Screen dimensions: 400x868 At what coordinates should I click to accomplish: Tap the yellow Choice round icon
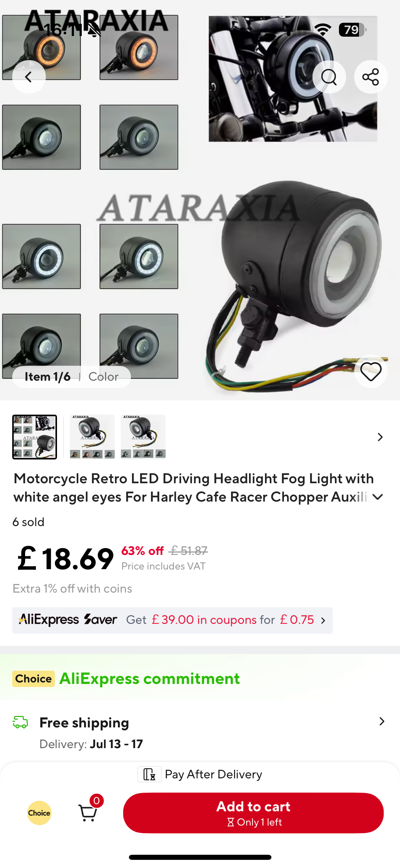point(39,813)
